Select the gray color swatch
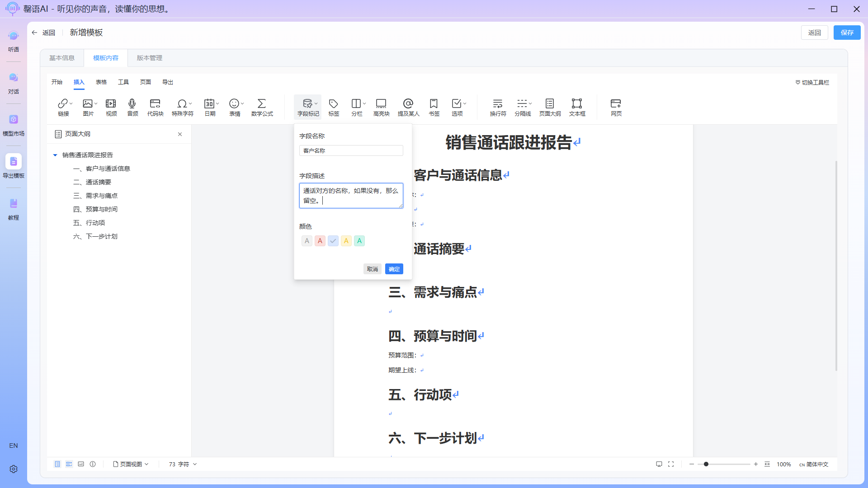The height and width of the screenshot is (488, 868). pos(307,241)
